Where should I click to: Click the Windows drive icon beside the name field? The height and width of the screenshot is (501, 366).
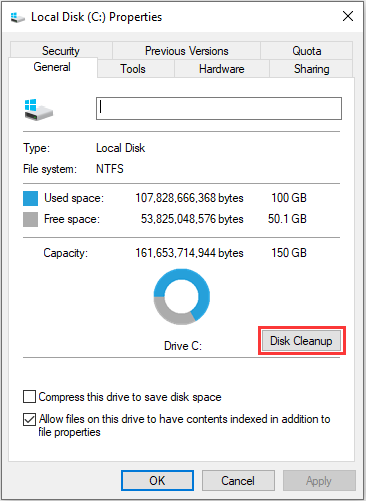[x=39, y=110]
